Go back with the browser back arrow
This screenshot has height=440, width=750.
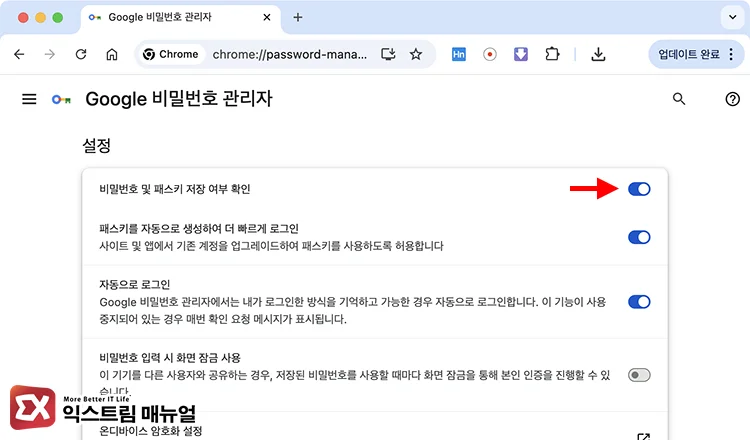(x=19, y=55)
